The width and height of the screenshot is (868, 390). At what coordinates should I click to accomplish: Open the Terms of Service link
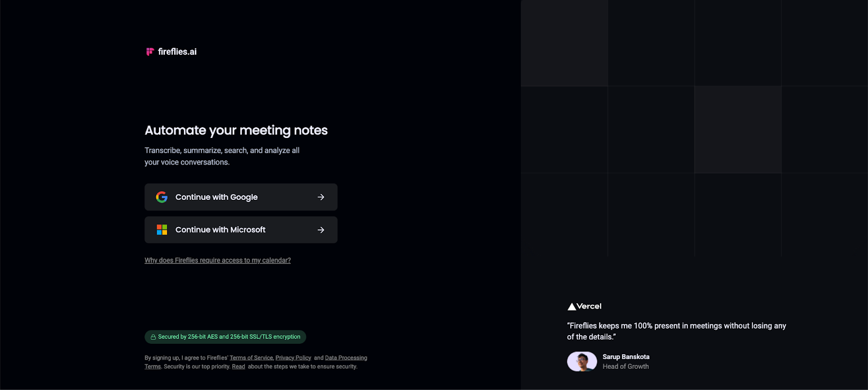point(251,358)
